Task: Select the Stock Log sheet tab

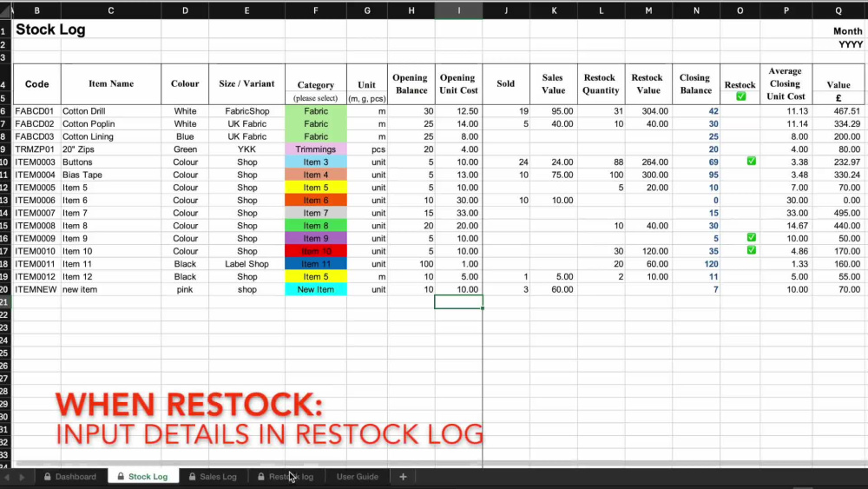Action: coord(141,476)
